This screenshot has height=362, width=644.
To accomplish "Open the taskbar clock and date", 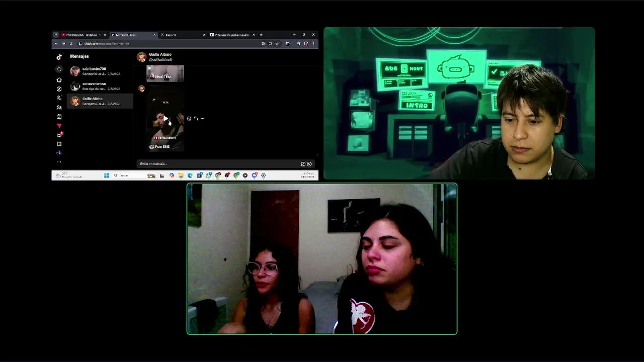I will pos(308,175).
